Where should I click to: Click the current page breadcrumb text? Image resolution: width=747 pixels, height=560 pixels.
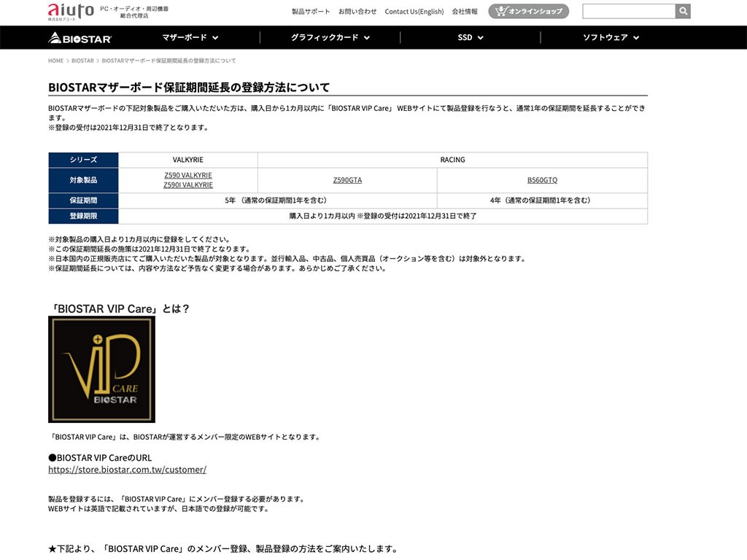(169, 61)
